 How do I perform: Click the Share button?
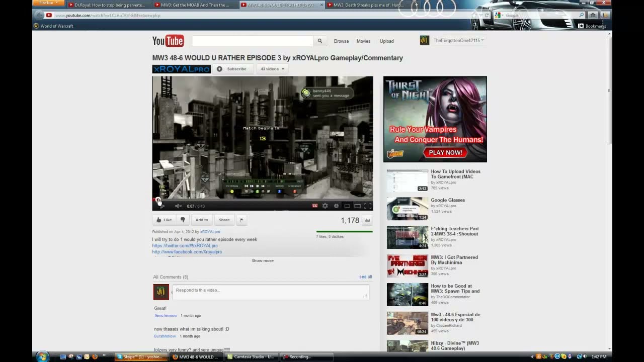pos(224,220)
